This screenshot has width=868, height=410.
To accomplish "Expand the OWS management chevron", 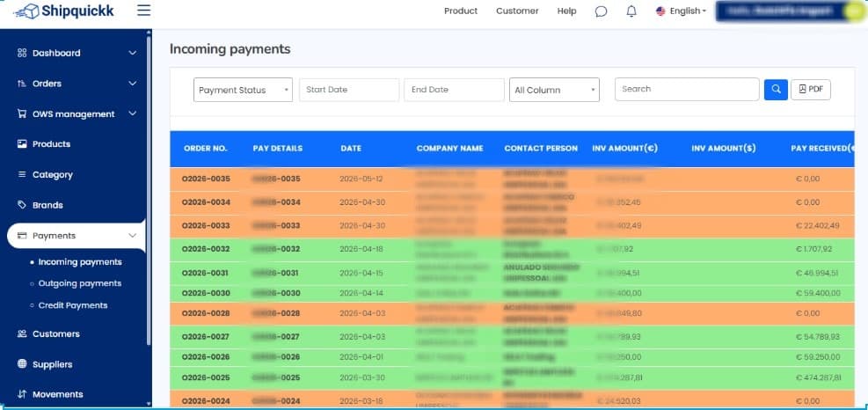I will pyautogui.click(x=132, y=113).
